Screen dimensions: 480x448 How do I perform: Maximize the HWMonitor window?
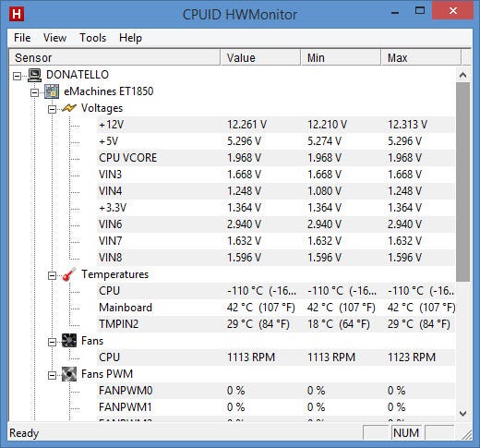(420, 11)
